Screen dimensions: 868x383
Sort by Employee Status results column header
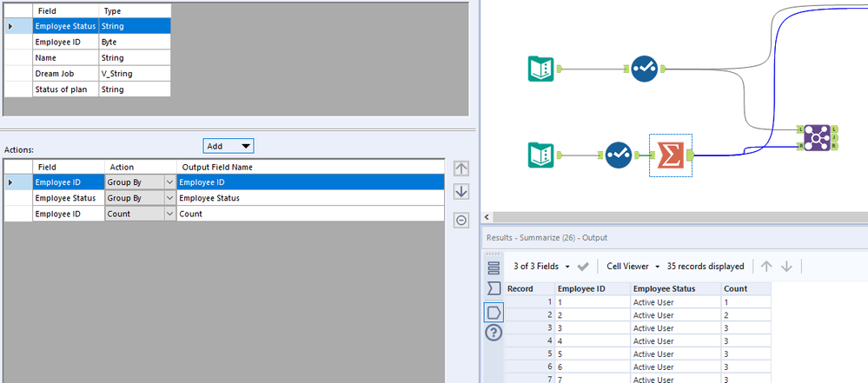point(676,288)
